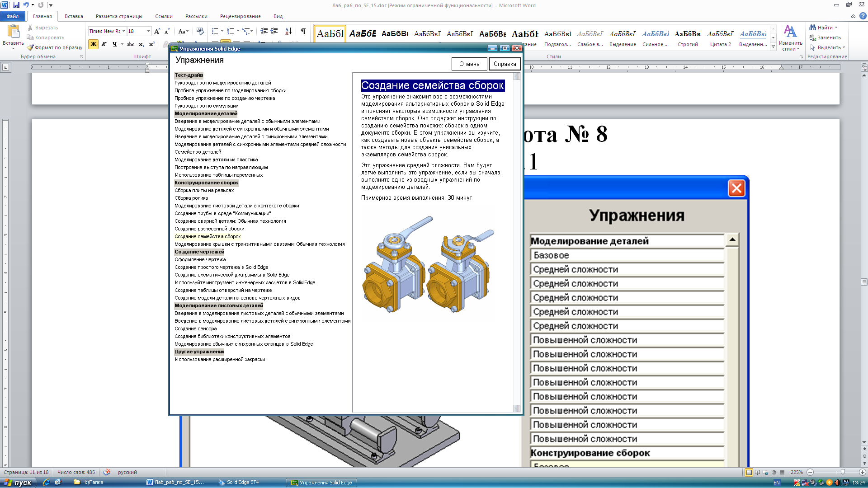Toggle Print Layout view button

pos(749,472)
